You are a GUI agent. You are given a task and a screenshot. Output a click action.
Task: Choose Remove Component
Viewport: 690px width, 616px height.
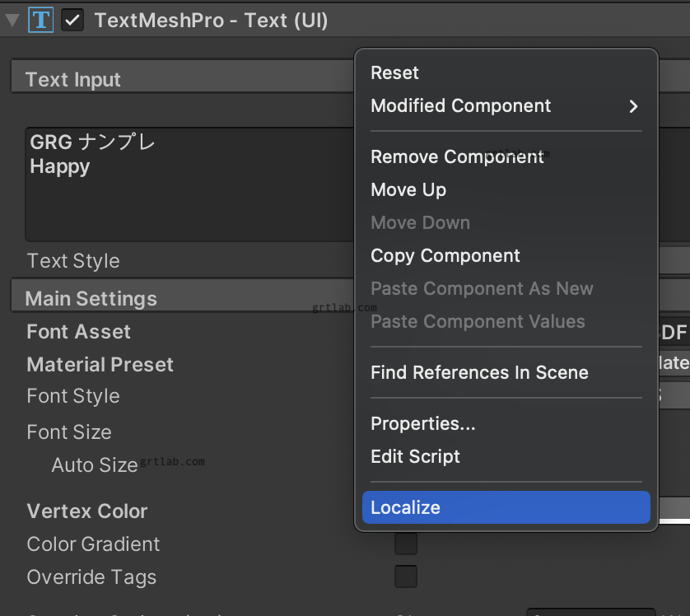pos(458,156)
